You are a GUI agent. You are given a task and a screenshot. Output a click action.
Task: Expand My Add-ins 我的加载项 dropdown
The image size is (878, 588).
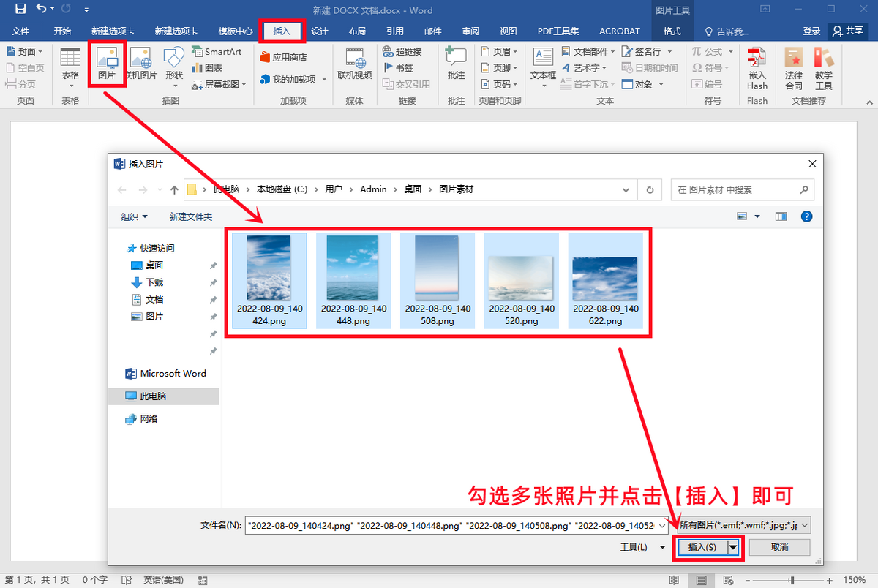tap(293, 79)
